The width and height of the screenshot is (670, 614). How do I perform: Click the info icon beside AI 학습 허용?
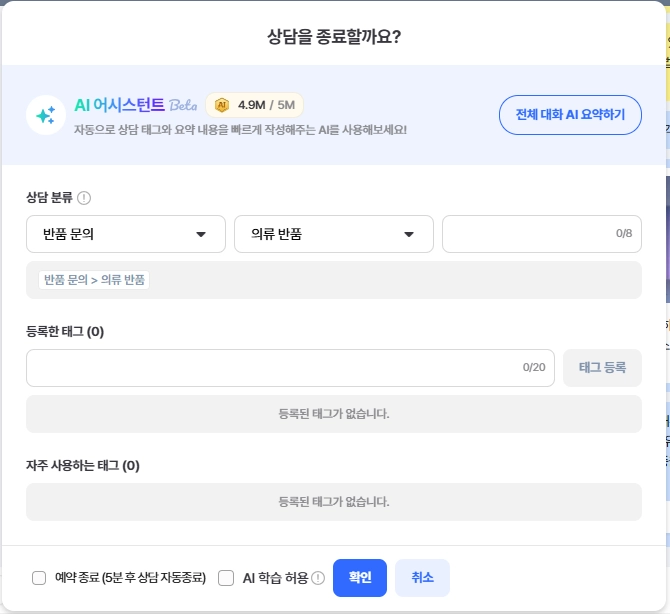click(x=318, y=578)
